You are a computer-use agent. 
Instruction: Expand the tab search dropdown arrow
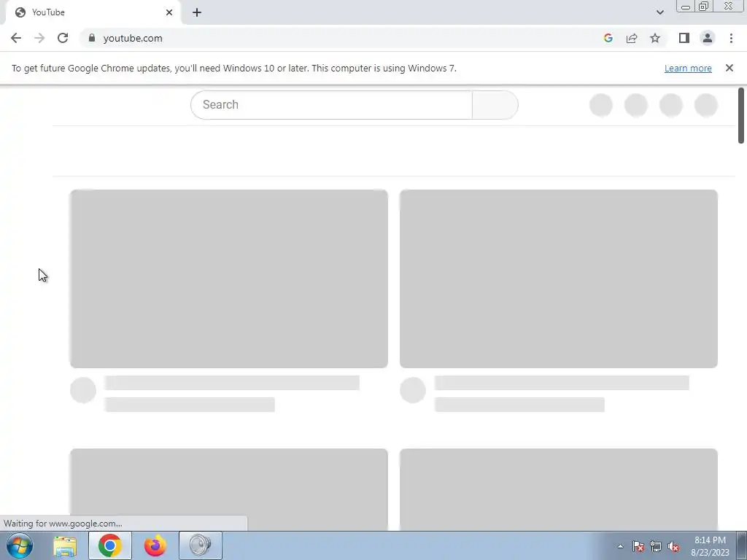(659, 12)
